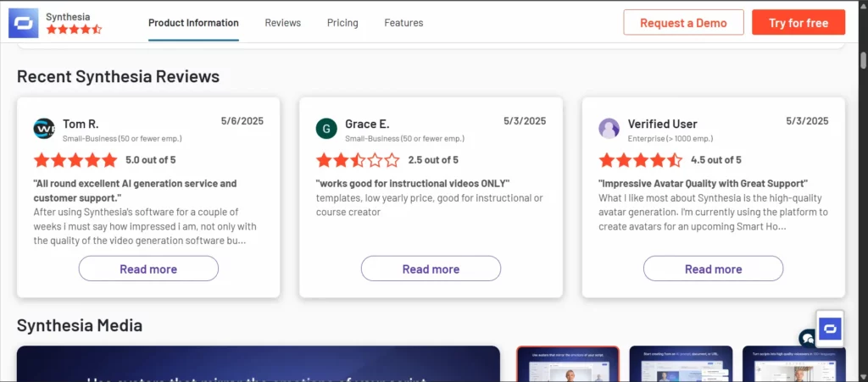Click the Request a Demo button
The image size is (868, 382).
pyautogui.click(x=683, y=23)
